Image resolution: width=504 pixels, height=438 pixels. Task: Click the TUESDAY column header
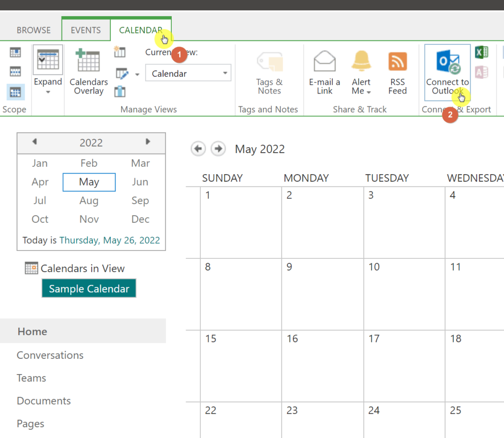click(x=387, y=178)
